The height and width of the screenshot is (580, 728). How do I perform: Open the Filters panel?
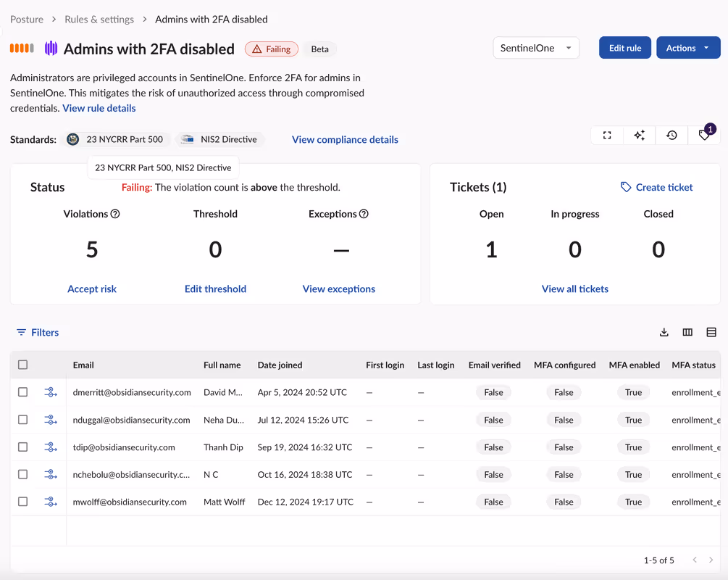38,332
